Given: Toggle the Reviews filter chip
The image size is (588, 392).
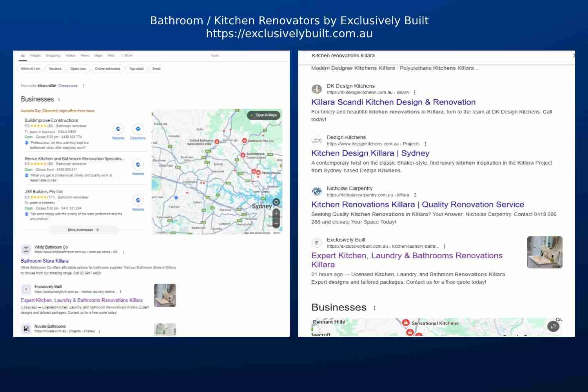Looking at the screenshot, I should click(x=55, y=69).
